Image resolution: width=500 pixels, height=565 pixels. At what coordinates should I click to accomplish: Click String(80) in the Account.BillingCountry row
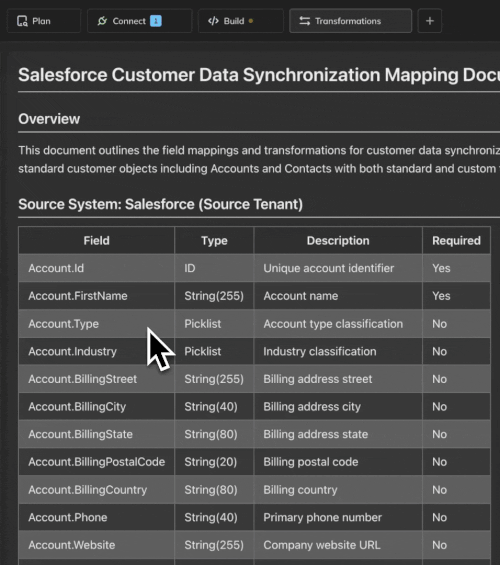click(x=214, y=490)
